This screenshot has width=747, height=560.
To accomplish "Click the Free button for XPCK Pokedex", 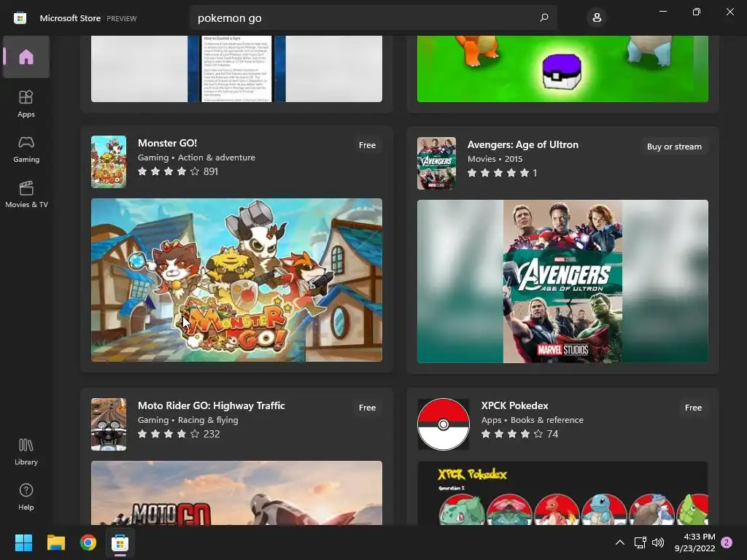I will (693, 408).
